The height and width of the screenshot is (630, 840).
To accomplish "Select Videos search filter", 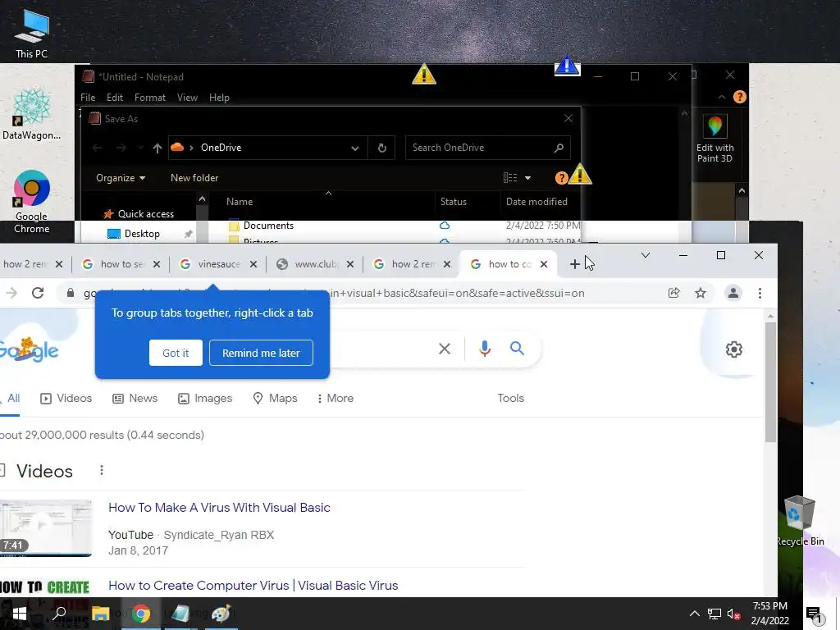I will coord(66,399).
